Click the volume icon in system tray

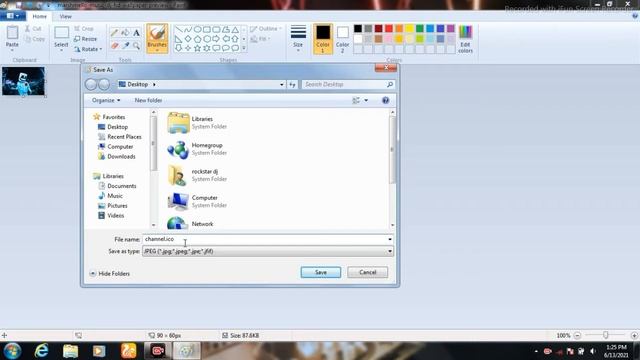593,351
